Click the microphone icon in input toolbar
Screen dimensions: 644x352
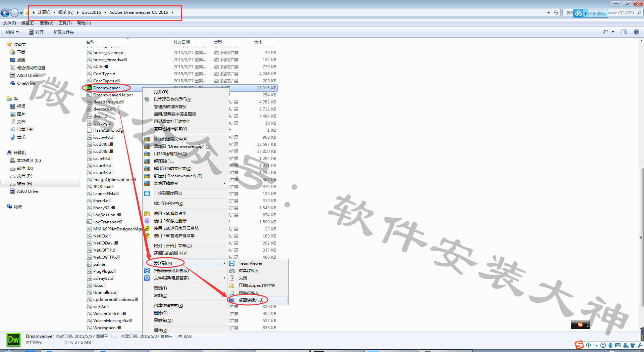click(x=610, y=345)
